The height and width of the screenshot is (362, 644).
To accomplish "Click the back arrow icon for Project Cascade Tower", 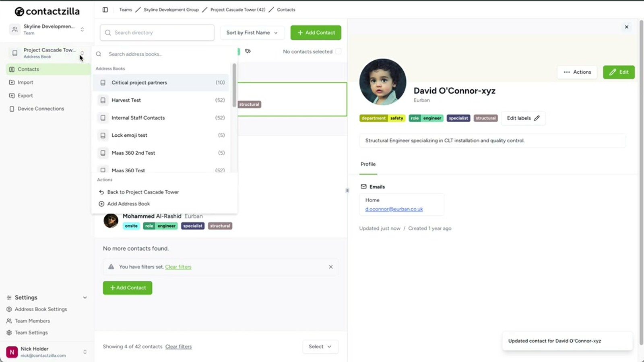I will pos(101,192).
